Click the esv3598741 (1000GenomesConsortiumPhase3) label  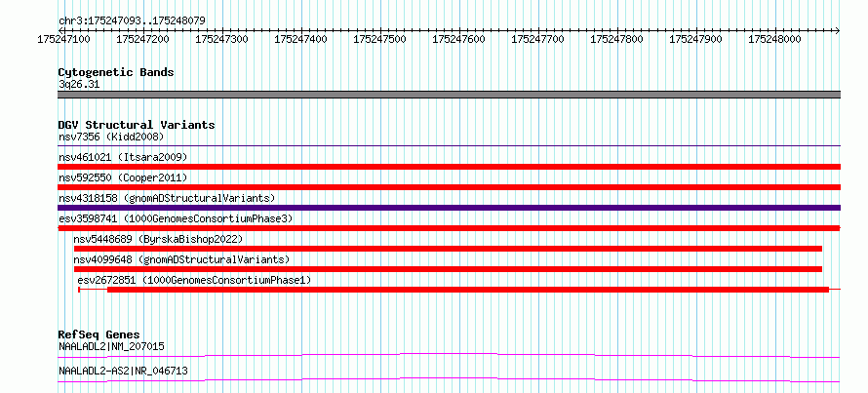[176, 218]
